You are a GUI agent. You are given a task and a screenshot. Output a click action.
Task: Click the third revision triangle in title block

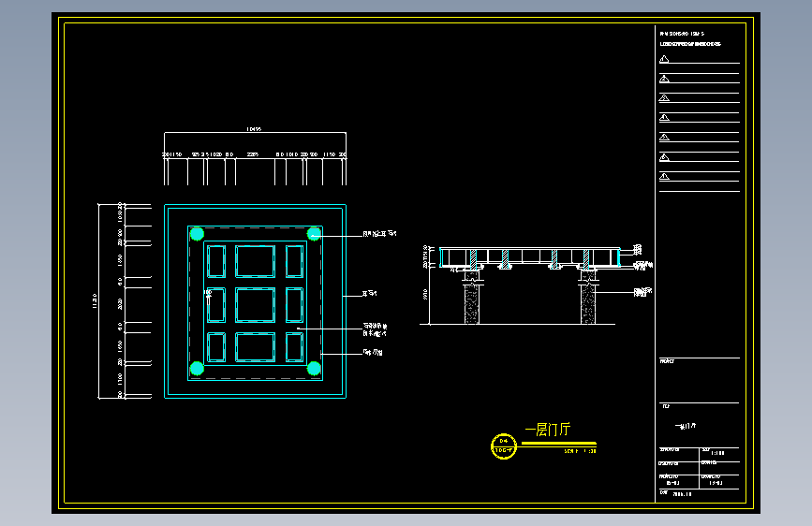point(664,98)
